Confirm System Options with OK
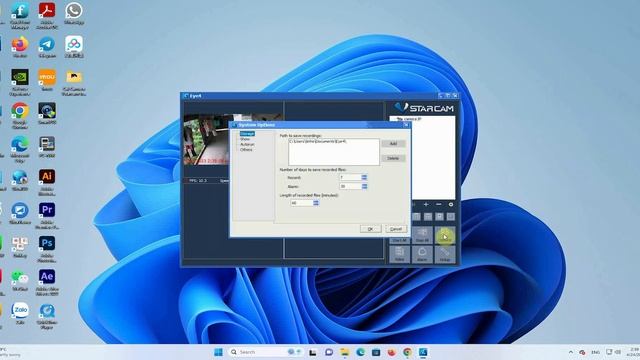Viewport: 640px width, 360px height. pos(371,229)
